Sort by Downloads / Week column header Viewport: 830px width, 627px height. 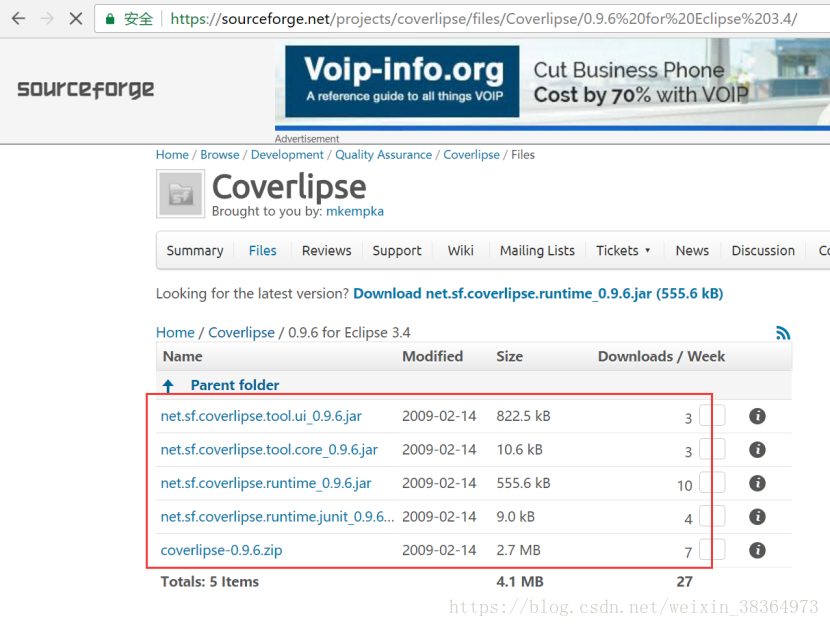click(661, 357)
